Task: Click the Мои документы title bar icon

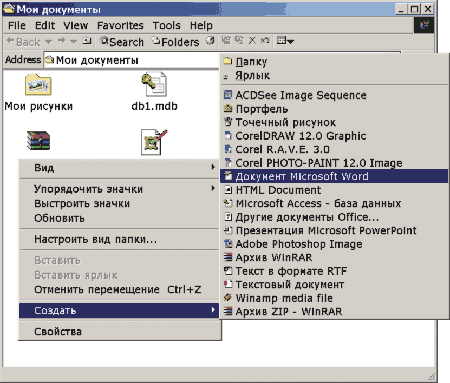Action: pyautogui.click(x=10, y=9)
